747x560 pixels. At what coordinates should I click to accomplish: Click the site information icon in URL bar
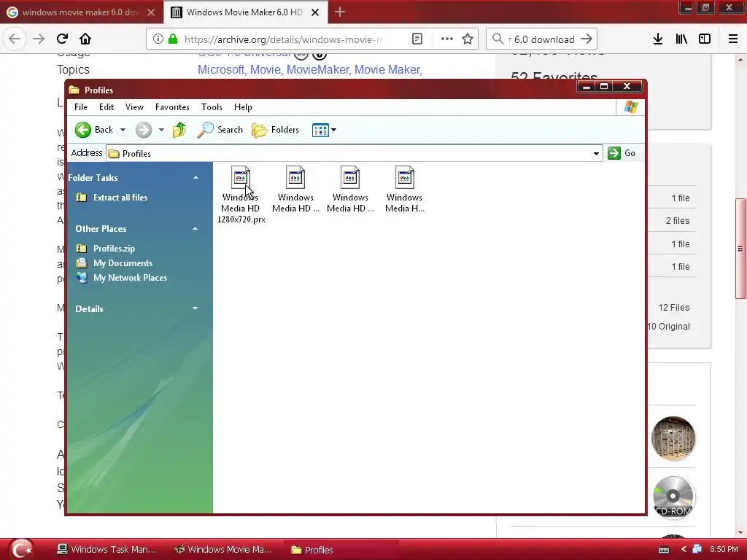[158, 39]
